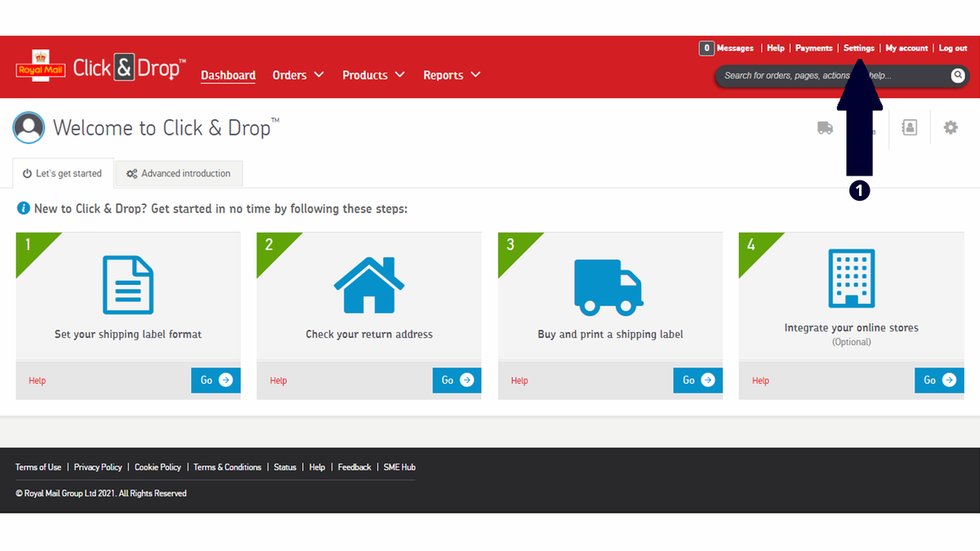The width and height of the screenshot is (980, 551).
Task: Click Go on Buy and print a shipping label
Action: tap(698, 380)
